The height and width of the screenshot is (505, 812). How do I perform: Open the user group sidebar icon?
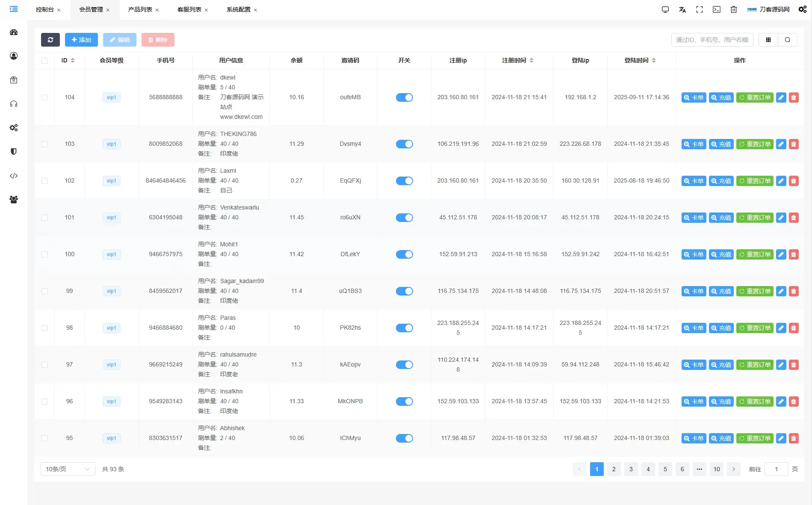coord(14,200)
